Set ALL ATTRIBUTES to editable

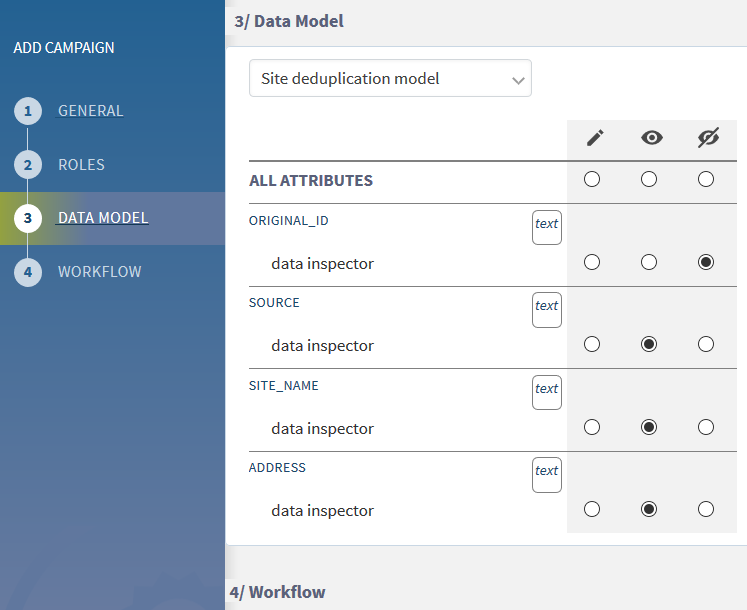tap(592, 180)
